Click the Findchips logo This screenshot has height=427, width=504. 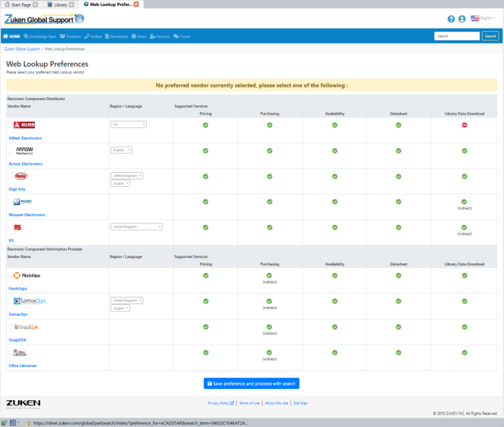[x=27, y=276]
